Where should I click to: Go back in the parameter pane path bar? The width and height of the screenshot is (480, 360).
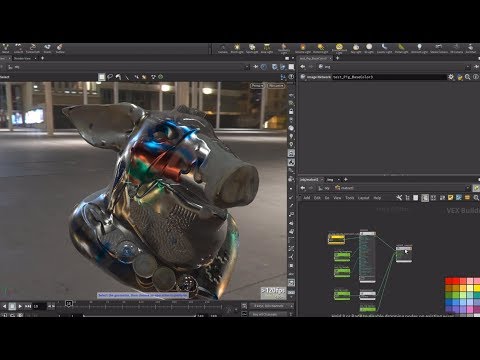[x=303, y=67]
